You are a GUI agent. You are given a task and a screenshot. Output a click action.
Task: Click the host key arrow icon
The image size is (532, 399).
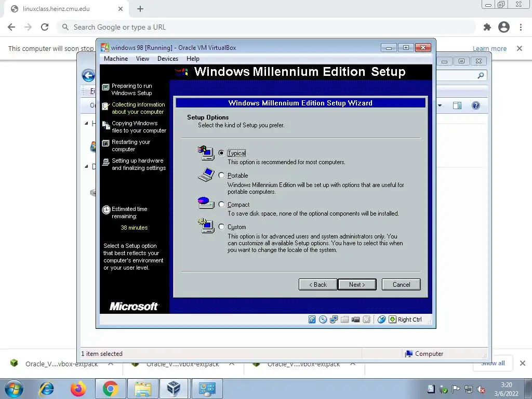pyautogui.click(x=392, y=320)
